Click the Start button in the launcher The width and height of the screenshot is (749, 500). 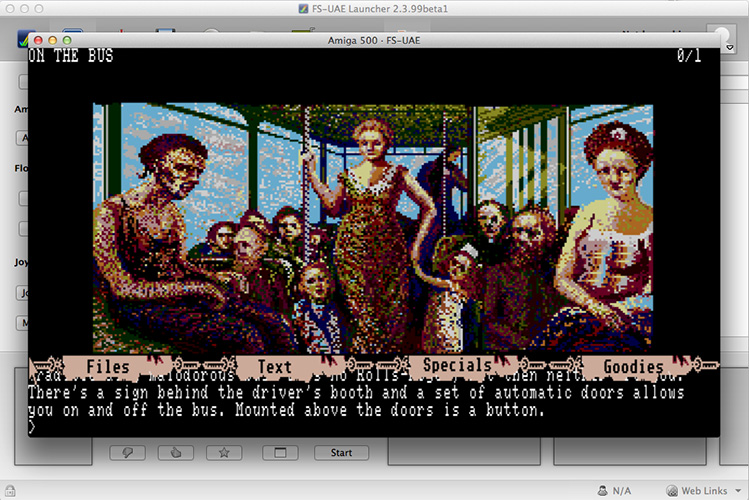tap(340, 453)
